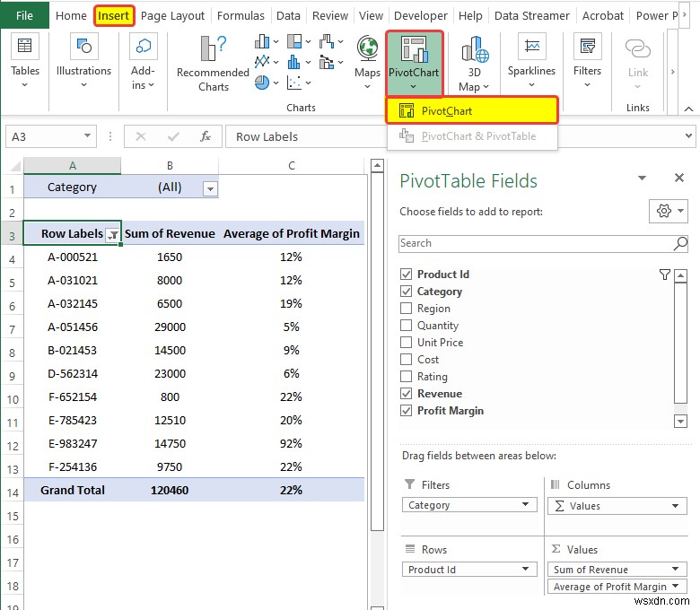Check the Quantity field

coord(406,326)
